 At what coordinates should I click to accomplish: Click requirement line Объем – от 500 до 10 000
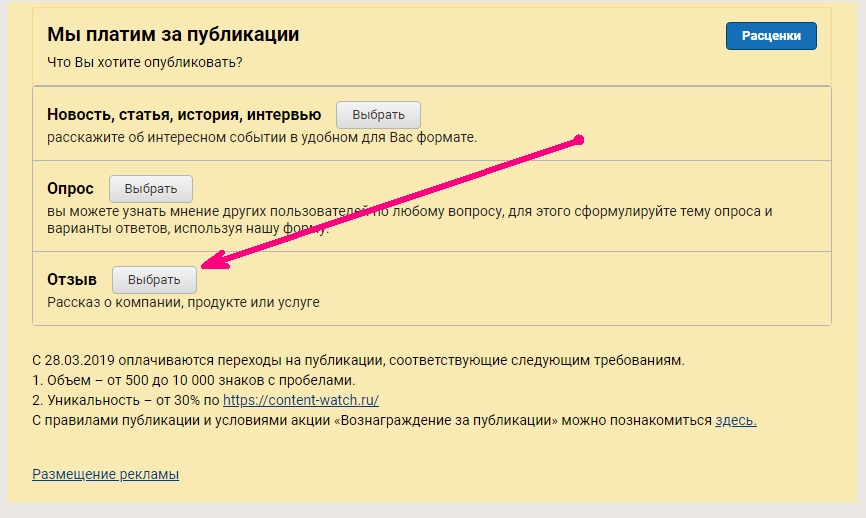click(x=193, y=380)
